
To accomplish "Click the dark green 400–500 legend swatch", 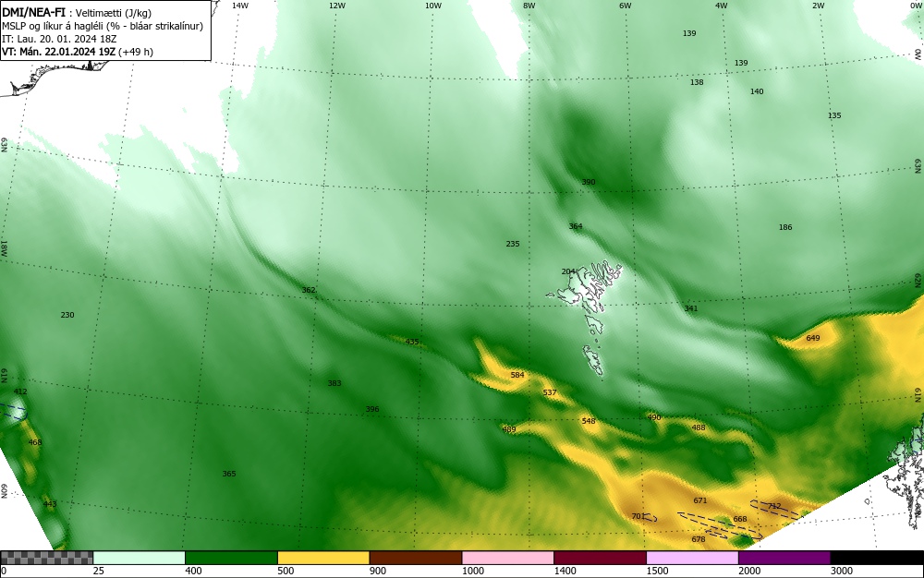I will coord(231,558).
